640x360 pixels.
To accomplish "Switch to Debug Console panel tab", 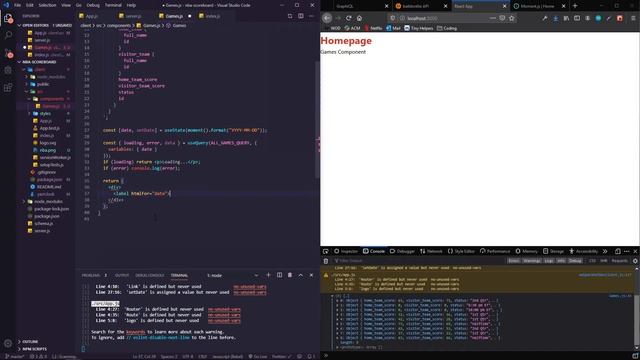I will [149, 276].
